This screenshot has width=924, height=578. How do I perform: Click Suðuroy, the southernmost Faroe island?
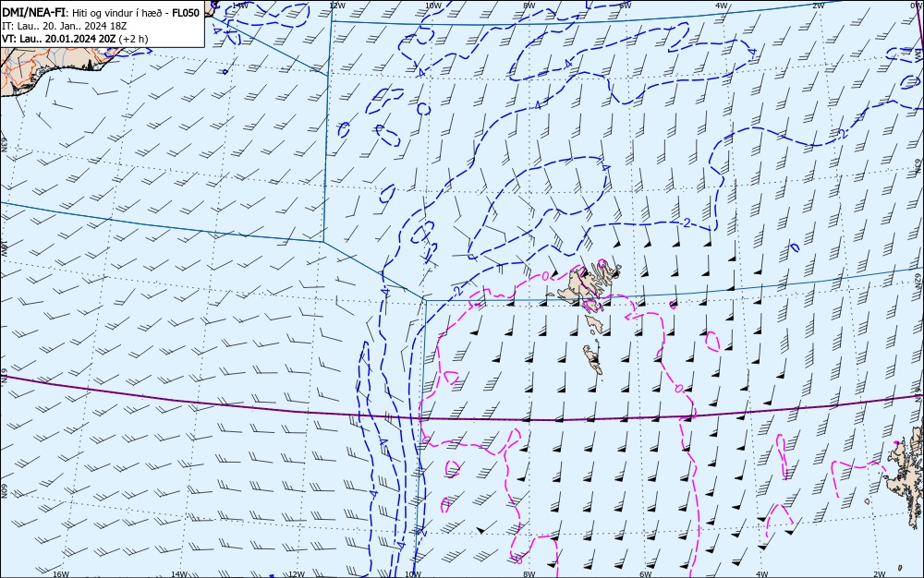click(x=593, y=359)
